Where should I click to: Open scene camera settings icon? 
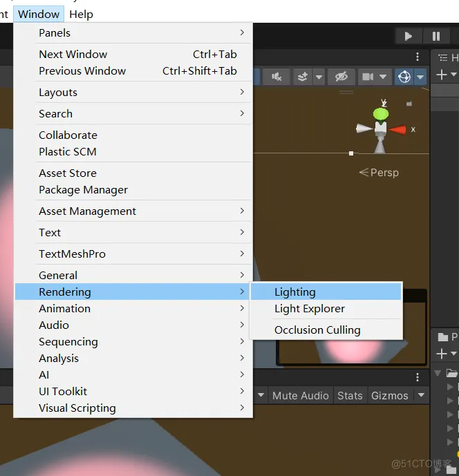368,77
